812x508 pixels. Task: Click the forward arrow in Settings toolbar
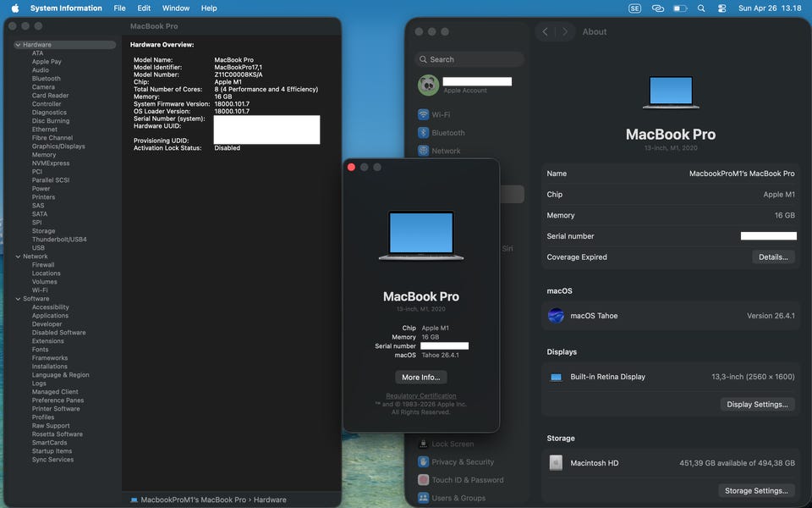[565, 31]
